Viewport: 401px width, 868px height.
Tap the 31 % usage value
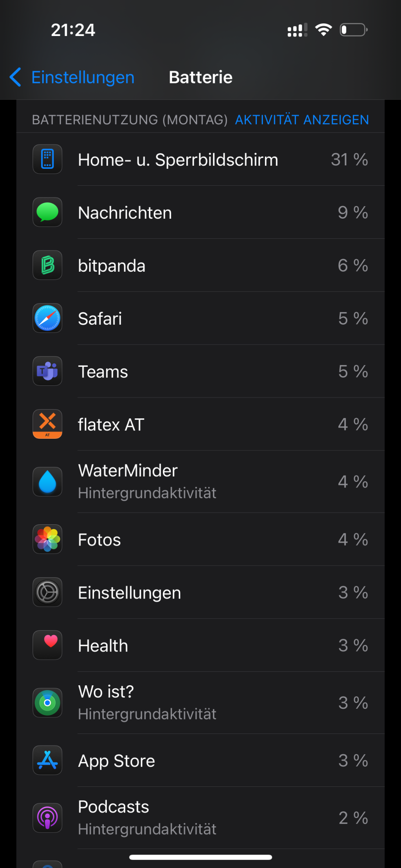click(x=349, y=160)
